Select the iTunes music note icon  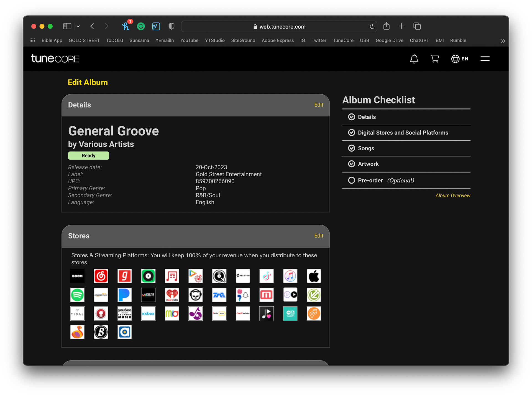290,276
